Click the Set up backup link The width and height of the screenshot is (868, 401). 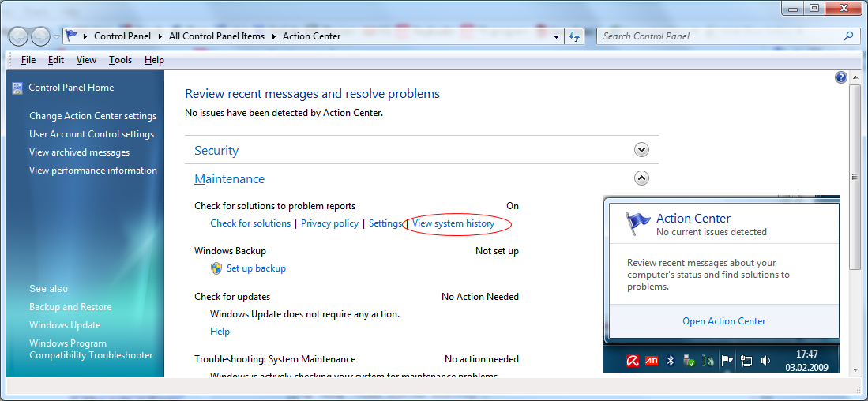coord(257,268)
